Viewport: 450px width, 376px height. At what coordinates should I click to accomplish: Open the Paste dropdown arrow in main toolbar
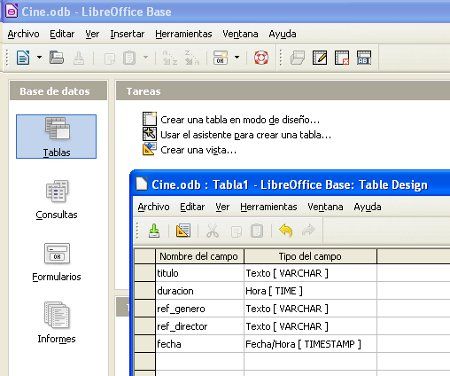(x=146, y=58)
